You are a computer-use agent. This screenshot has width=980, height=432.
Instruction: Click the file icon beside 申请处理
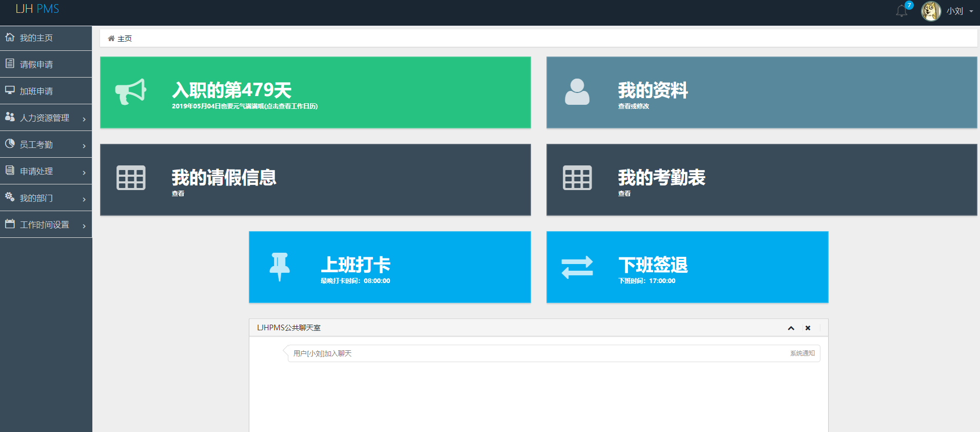pos(10,170)
